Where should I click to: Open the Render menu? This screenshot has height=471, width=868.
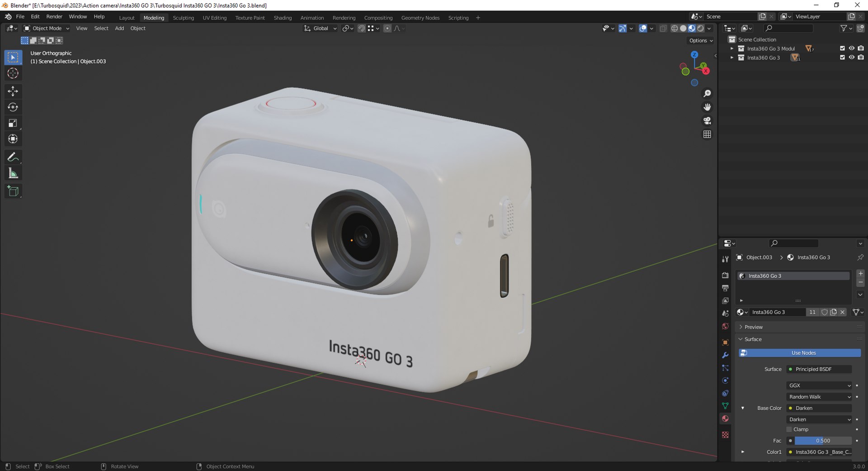(x=54, y=17)
